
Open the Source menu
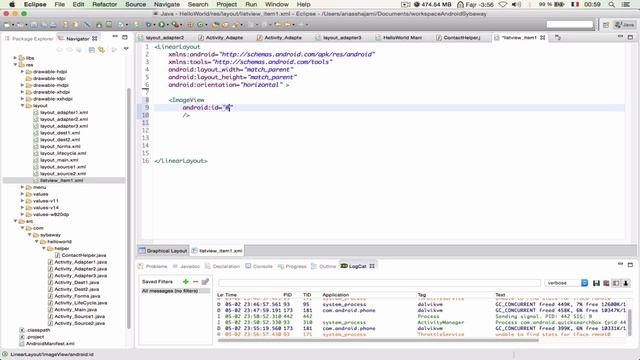coord(136,4)
